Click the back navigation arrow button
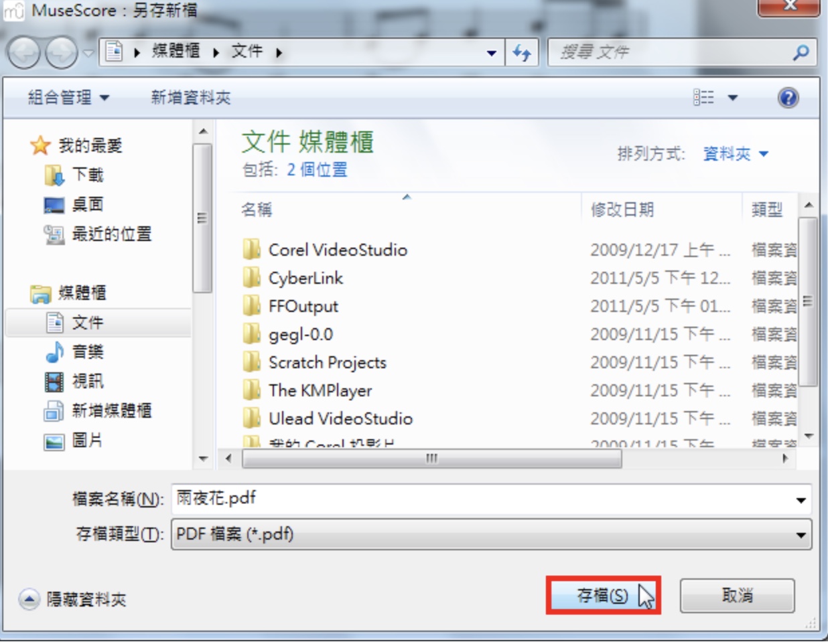The height and width of the screenshot is (644, 828). pyautogui.click(x=24, y=53)
